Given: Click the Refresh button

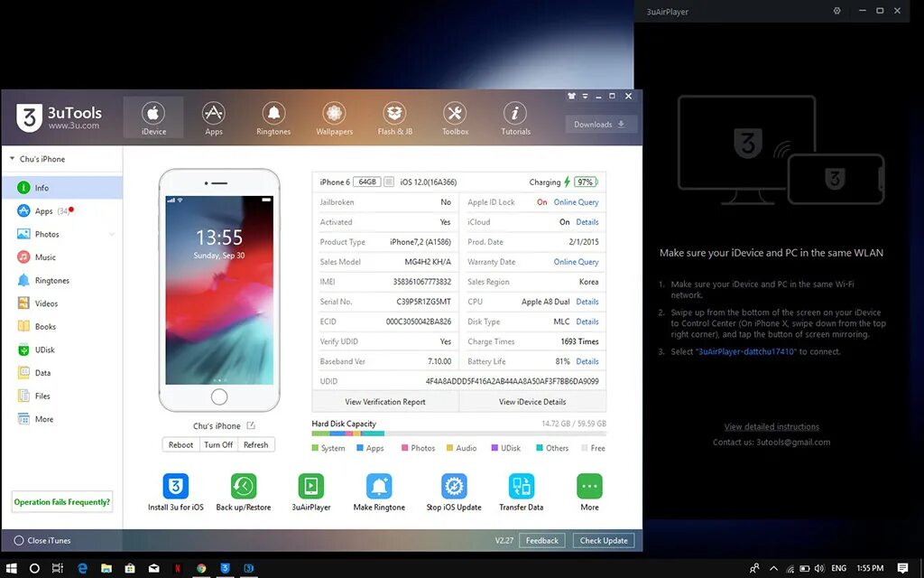Looking at the screenshot, I should coord(255,444).
